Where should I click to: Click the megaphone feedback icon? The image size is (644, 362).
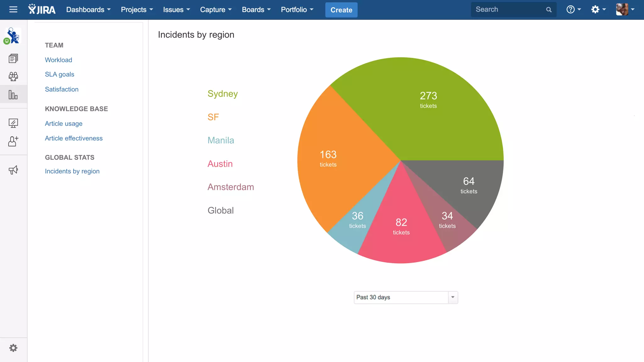pyautogui.click(x=13, y=170)
